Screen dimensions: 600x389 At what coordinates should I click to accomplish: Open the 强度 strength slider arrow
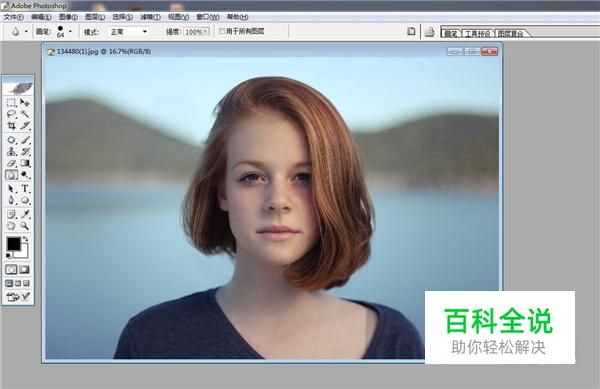coord(206,31)
